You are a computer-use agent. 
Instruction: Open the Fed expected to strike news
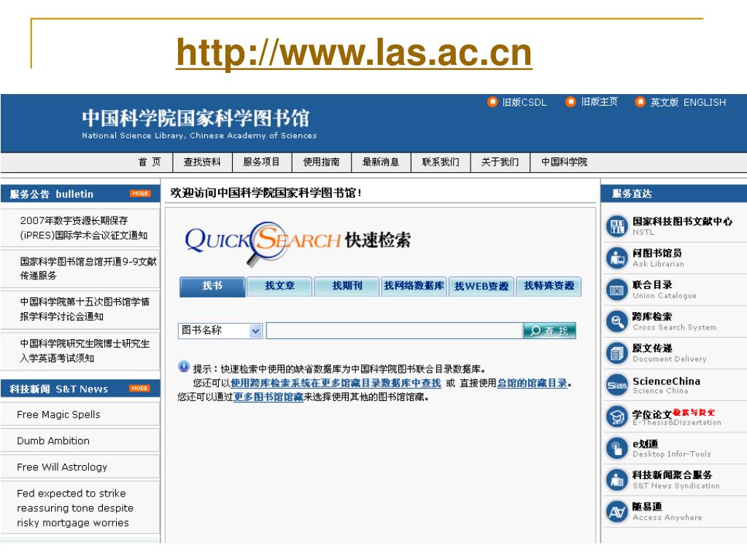pos(75,508)
